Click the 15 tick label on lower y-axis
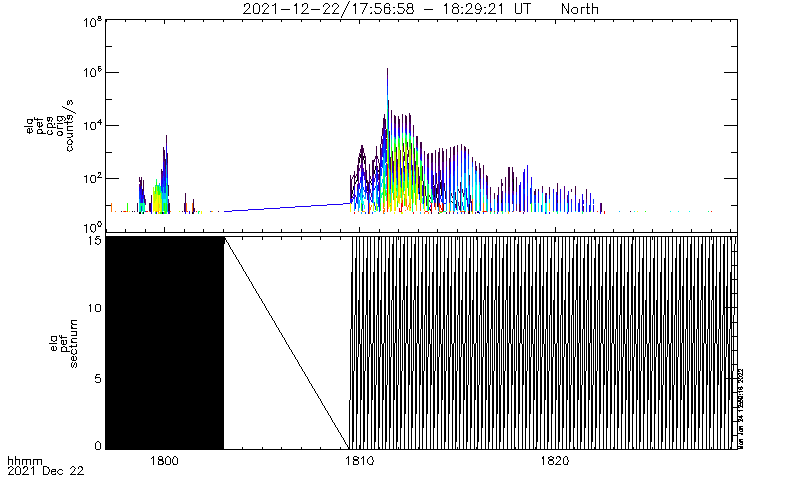 pyautogui.click(x=94, y=240)
